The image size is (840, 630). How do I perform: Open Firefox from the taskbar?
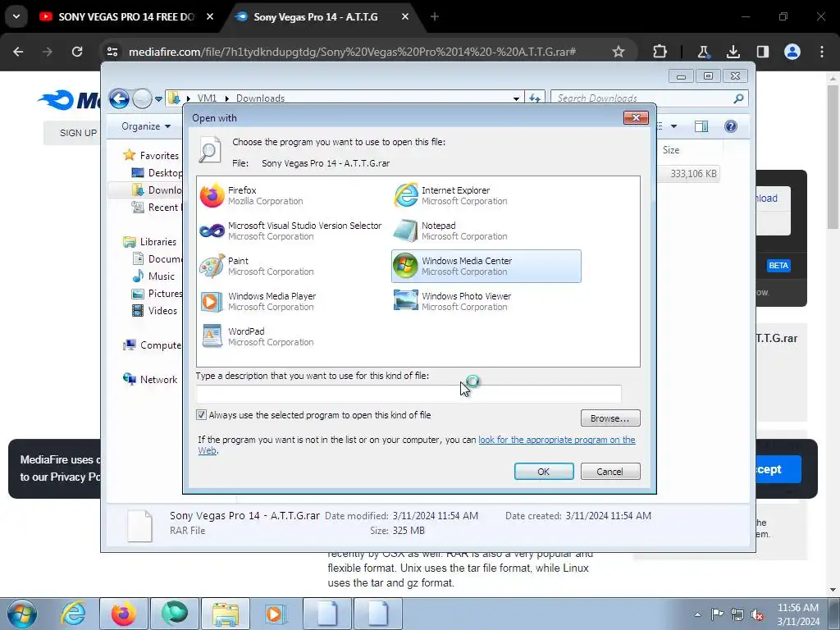tap(124, 614)
